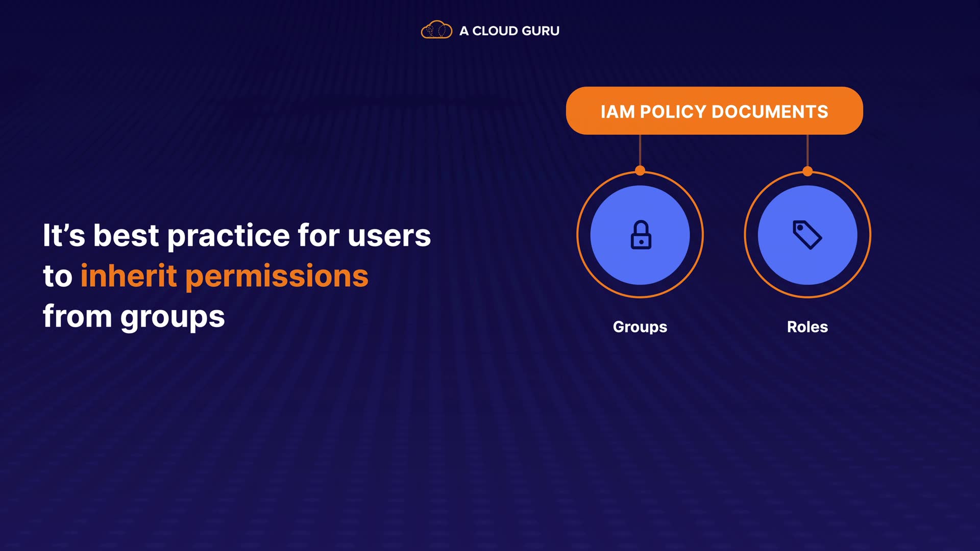Click the price tag icon in the Roles circle
Image resolution: width=980 pixels, height=551 pixels.
(x=807, y=235)
